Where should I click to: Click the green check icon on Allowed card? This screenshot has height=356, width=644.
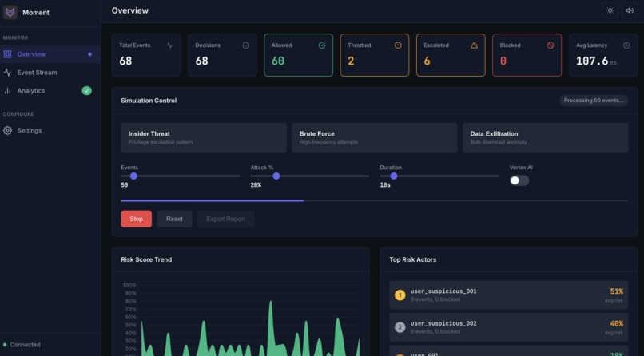pos(322,45)
